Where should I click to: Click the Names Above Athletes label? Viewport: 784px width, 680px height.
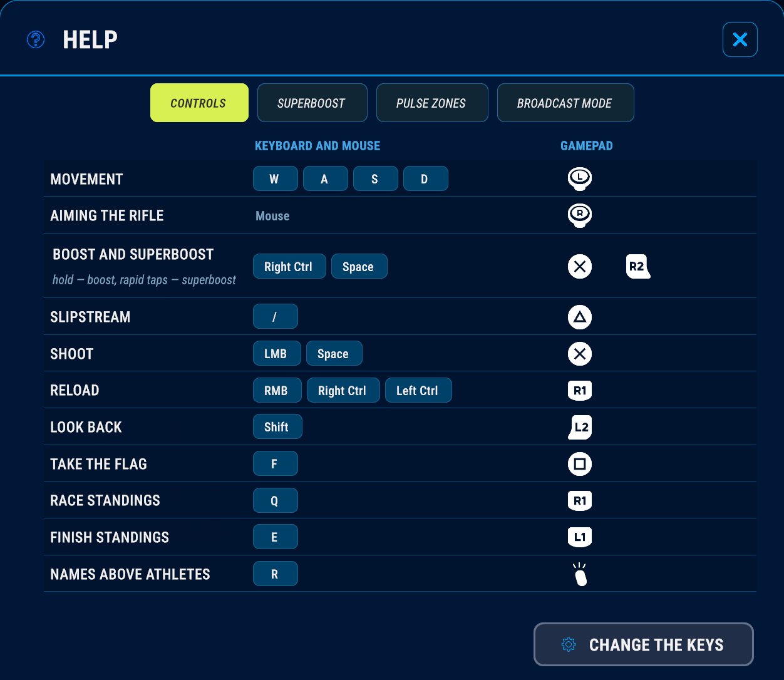130,574
